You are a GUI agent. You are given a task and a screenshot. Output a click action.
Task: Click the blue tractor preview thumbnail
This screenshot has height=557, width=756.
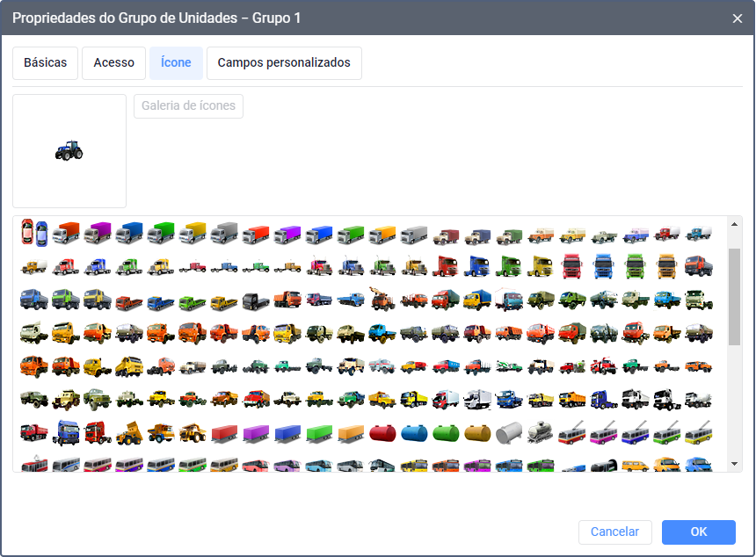coord(69,151)
